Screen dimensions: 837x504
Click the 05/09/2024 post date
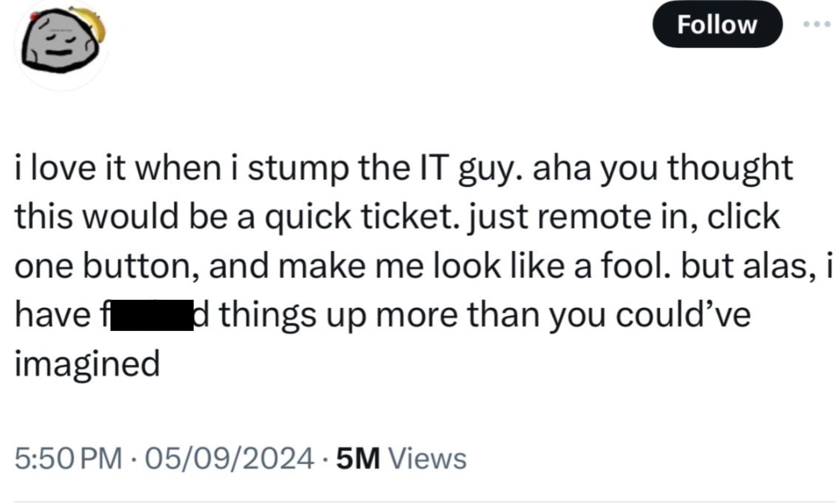[x=229, y=459]
